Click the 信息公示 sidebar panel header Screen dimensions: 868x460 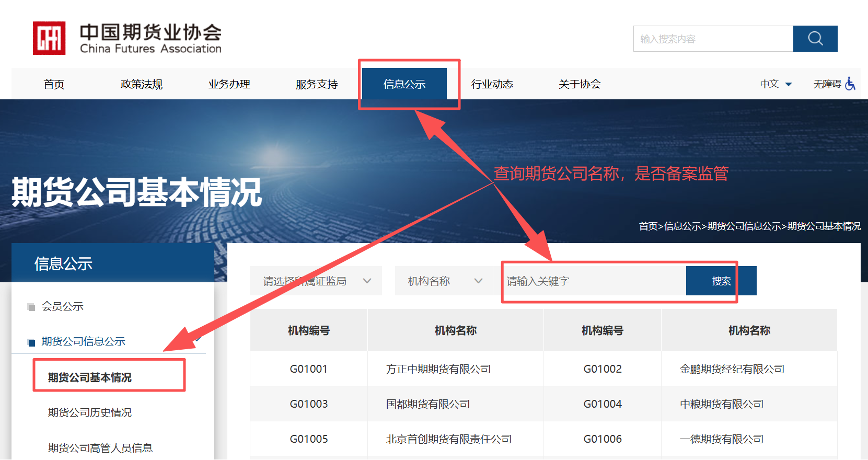[x=113, y=263]
